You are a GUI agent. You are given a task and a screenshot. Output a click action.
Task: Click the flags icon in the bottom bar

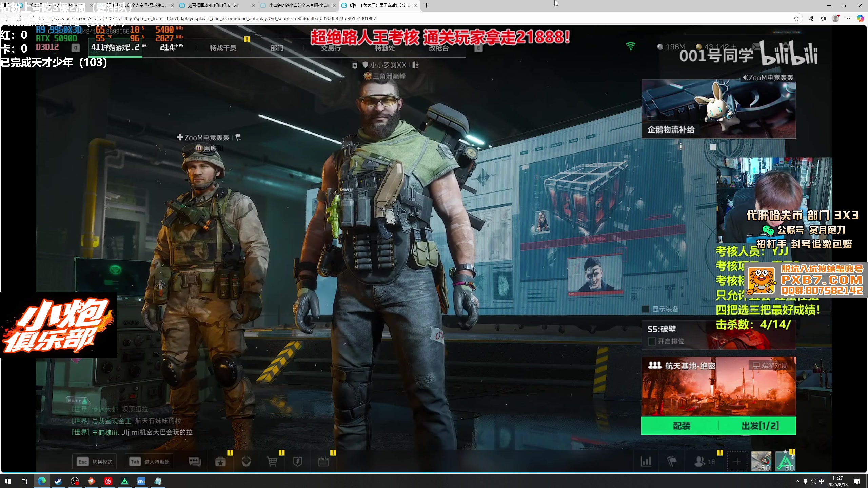tap(672, 462)
